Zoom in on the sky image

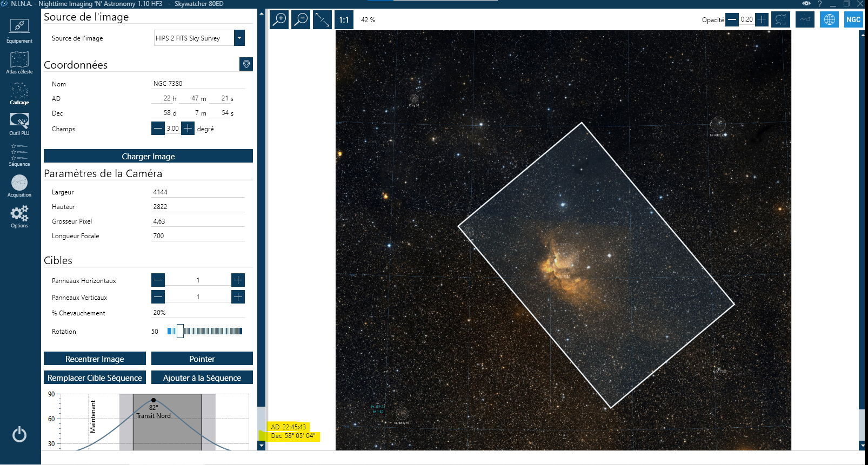tap(279, 20)
